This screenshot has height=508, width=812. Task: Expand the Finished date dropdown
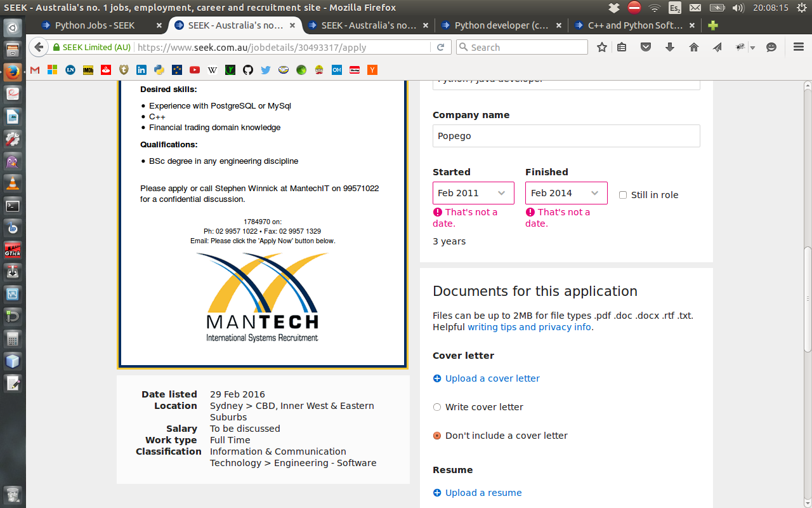point(566,193)
